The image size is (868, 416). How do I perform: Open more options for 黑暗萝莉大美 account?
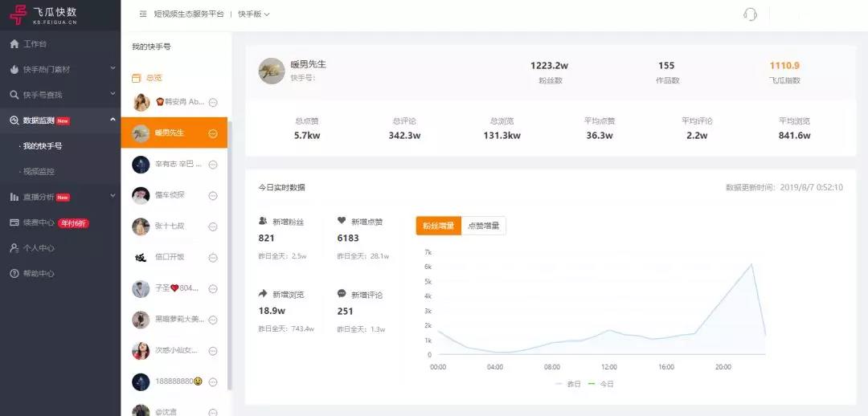click(213, 320)
